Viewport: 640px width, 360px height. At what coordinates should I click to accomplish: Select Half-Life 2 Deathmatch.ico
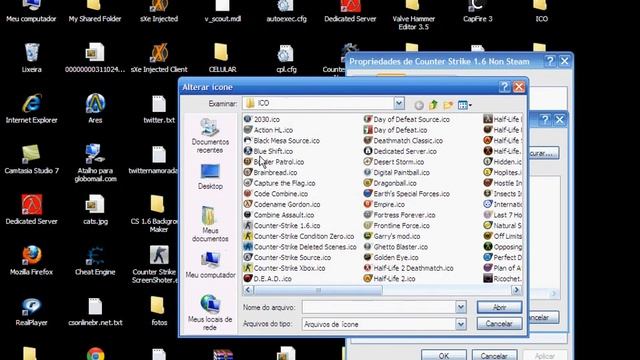pos(409,268)
